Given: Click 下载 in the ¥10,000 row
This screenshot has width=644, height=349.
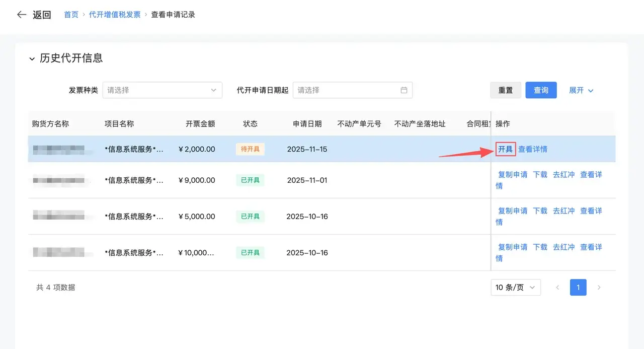Looking at the screenshot, I should [540, 247].
